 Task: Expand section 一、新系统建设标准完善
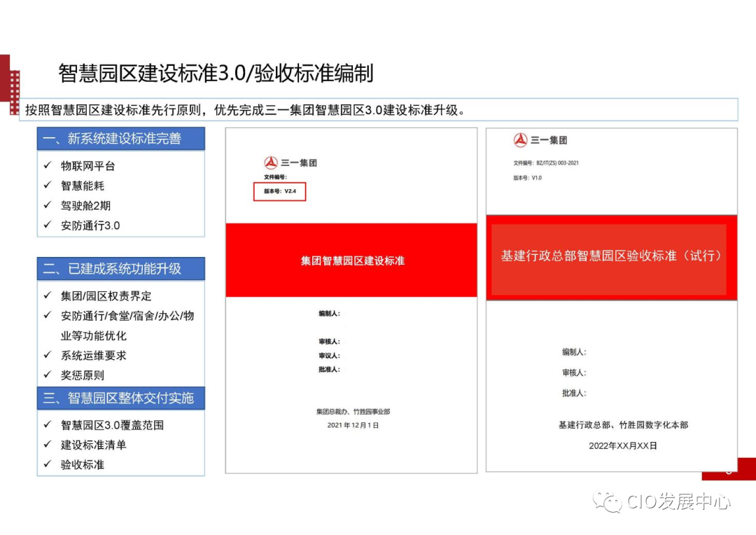[120, 139]
